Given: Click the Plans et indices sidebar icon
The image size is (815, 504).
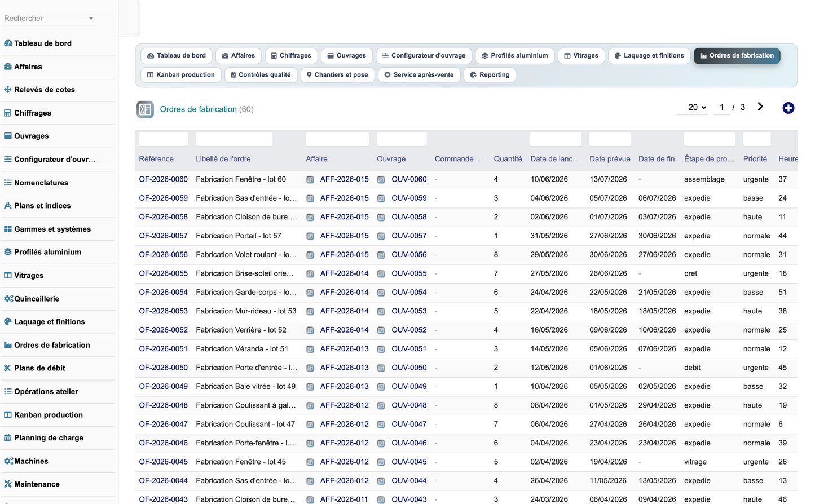Looking at the screenshot, I should pyautogui.click(x=8, y=206).
